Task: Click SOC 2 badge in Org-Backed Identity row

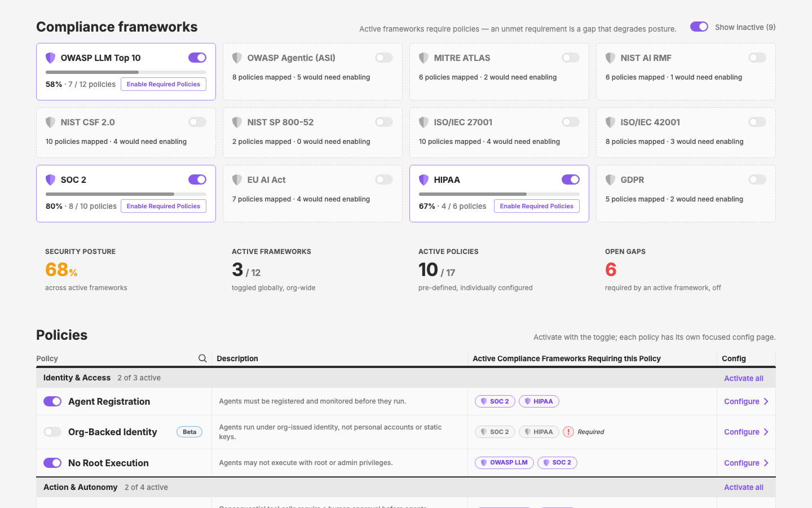Action: (495, 432)
